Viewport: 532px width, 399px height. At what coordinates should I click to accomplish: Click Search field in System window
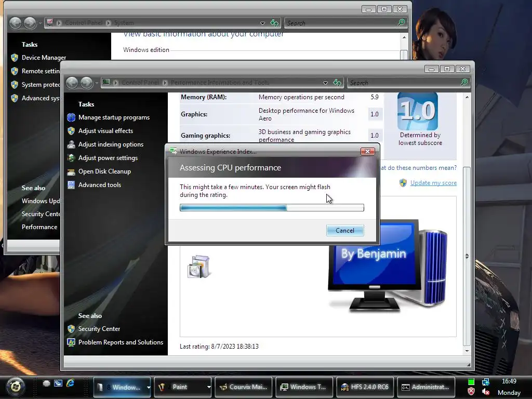[341, 23]
